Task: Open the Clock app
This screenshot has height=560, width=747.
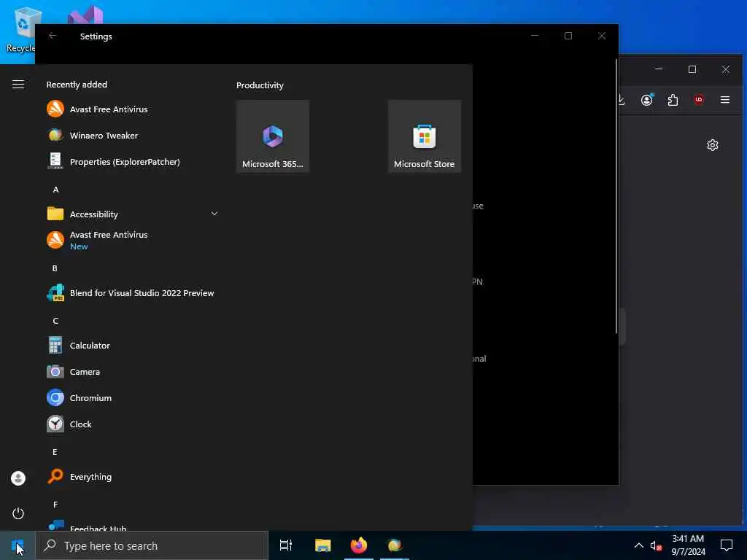Action: coord(131,424)
